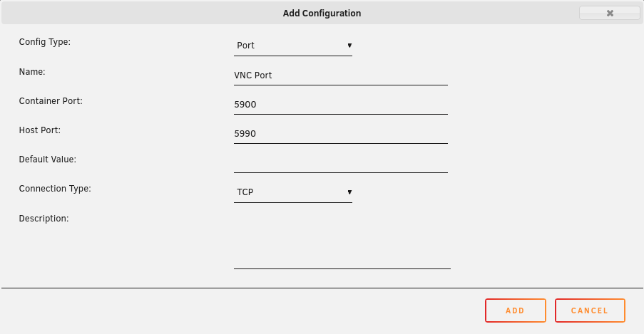This screenshot has height=334, width=644.
Task: Click the Add Configuration title bar
Action: coord(322,13)
